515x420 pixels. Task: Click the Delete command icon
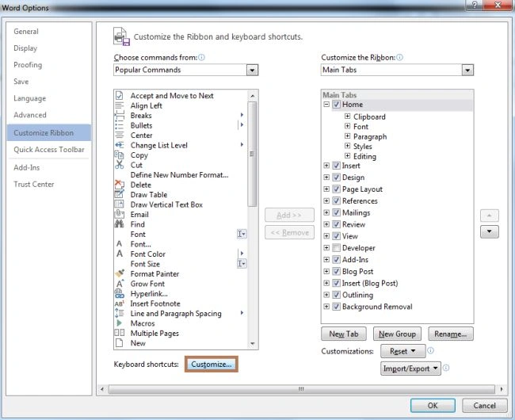pyautogui.click(x=119, y=185)
